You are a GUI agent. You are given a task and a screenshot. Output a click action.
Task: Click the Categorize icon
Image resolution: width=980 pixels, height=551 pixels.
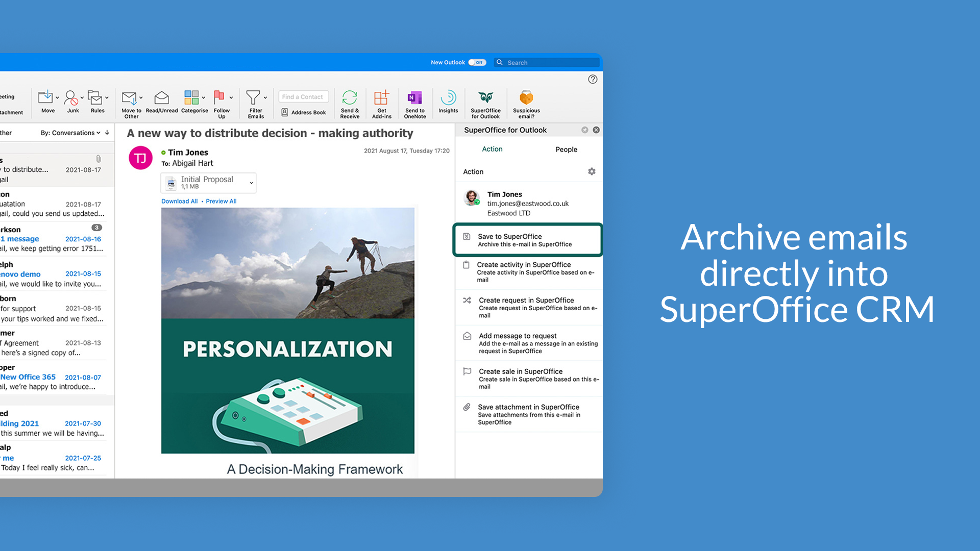click(x=191, y=97)
